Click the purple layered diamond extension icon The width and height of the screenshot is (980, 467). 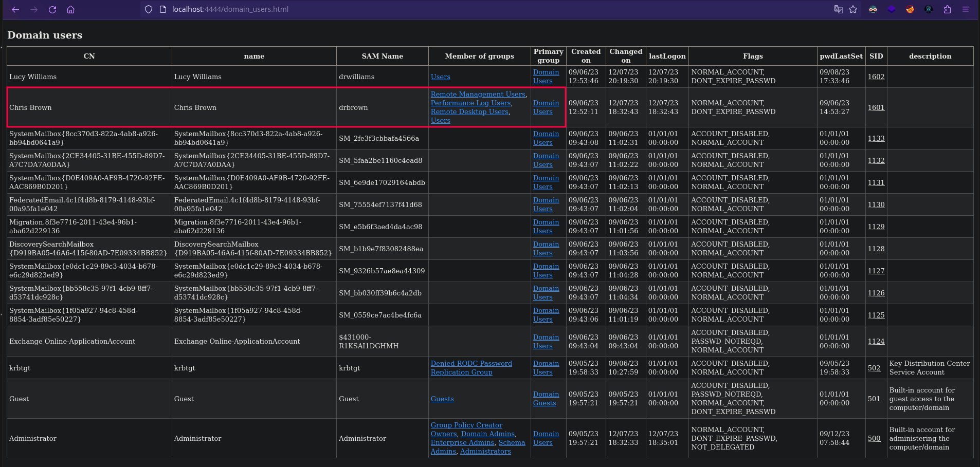892,9
